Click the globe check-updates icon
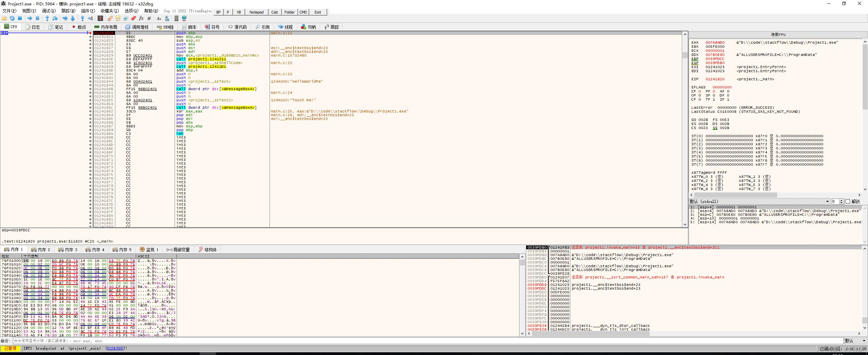The width and height of the screenshot is (868, 355). (184, 18)
